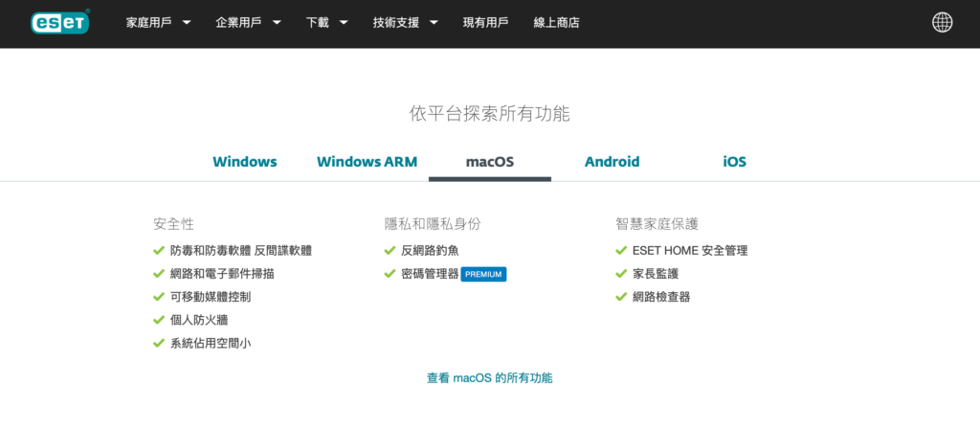
Task: Click the 隱私和隱私身份 column heading
Action: click(x=434, y=224)
